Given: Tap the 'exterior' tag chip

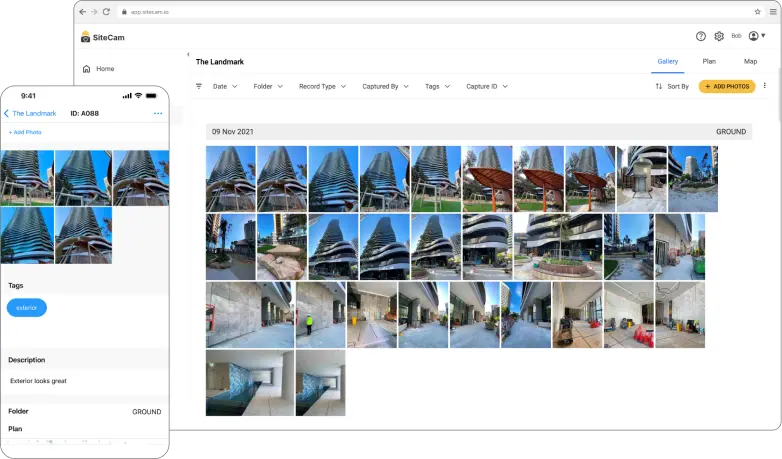Looking at the screenshot, I should tap(26, 308).
